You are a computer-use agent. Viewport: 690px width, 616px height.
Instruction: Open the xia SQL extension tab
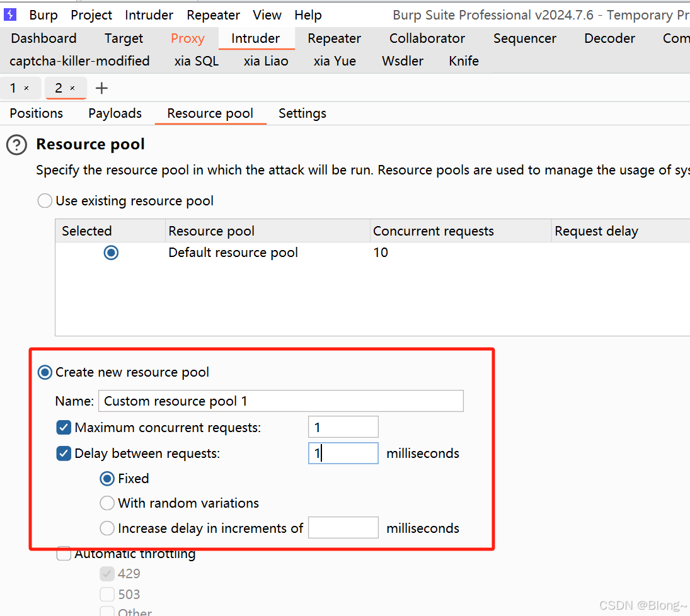pyautogui.click(x=196, y=60)
